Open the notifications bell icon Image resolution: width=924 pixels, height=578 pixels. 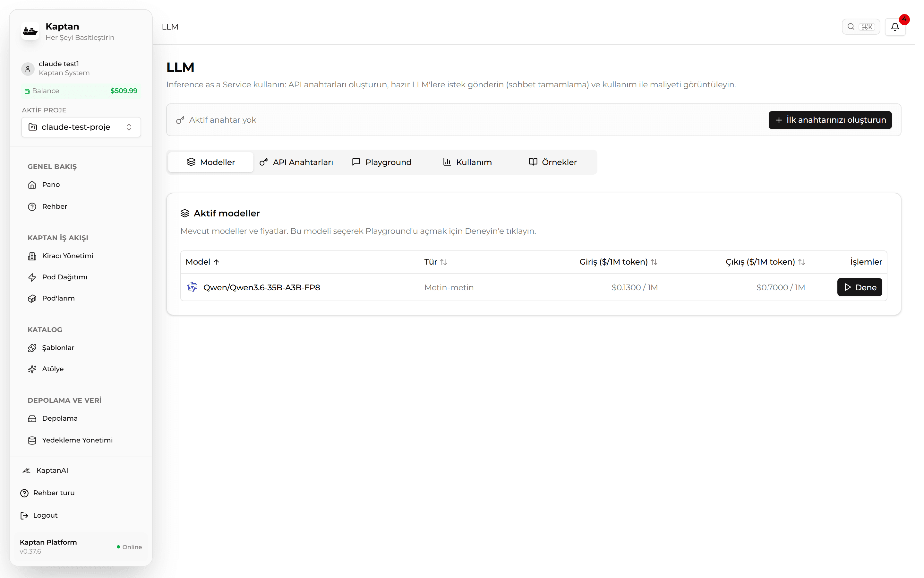click(x=895, y=27)
